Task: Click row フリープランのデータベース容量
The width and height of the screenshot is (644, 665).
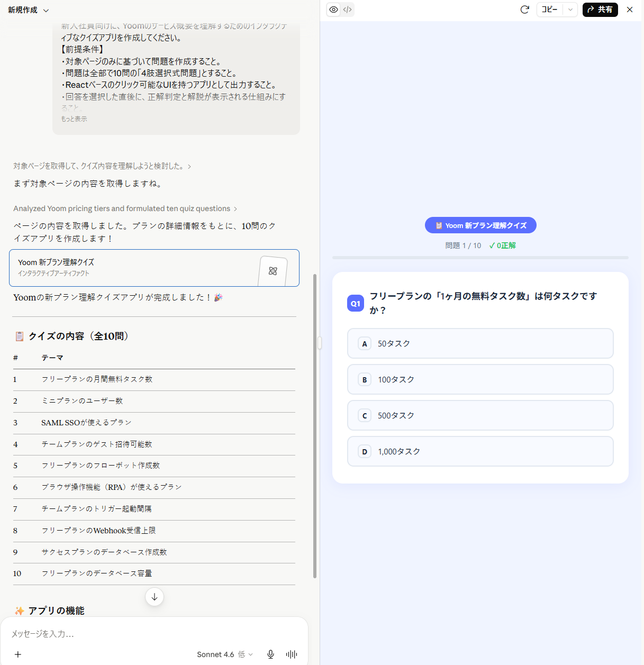Action: 154,573
